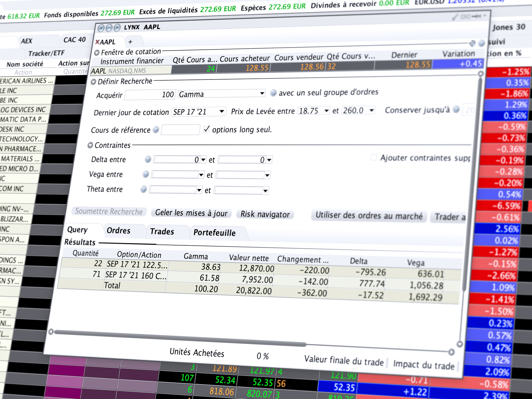The image size is (532, 399).
Task: Click the red X on the AAPL tab
Action: (97, 42)
